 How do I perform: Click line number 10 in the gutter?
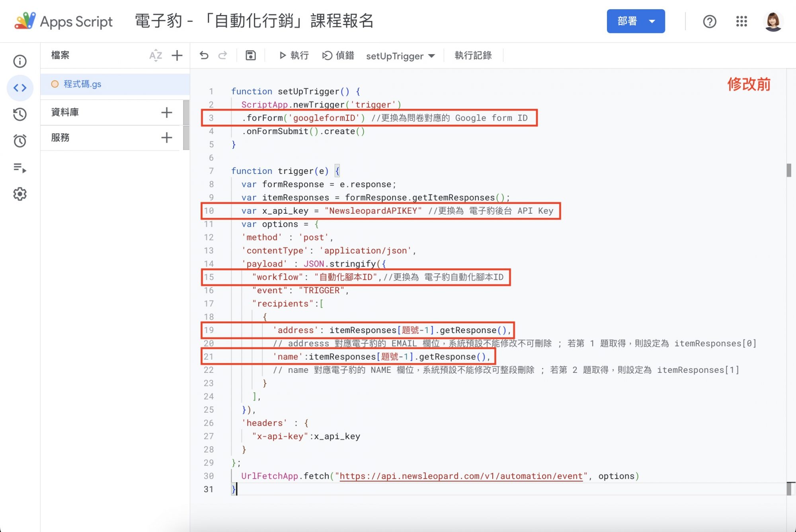(x=209, y=210)
